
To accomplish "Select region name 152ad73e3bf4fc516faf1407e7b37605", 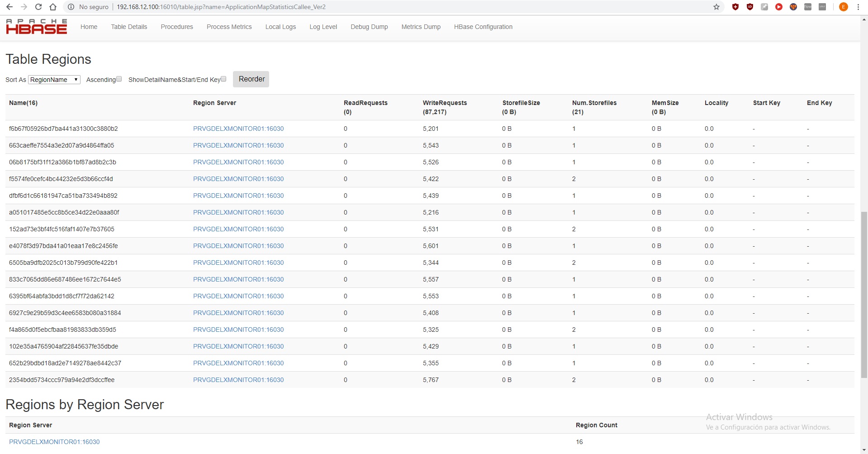I will (62, 229).
